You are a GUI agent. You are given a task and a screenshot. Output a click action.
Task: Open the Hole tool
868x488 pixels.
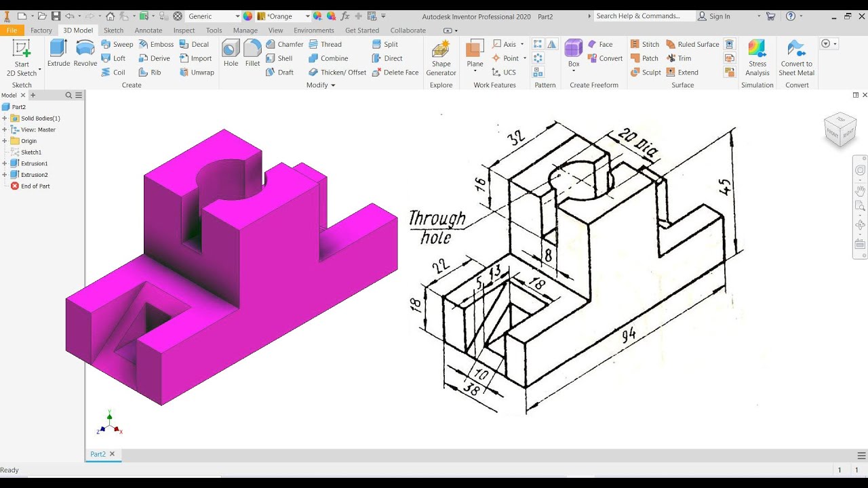[x=231, y=54]
